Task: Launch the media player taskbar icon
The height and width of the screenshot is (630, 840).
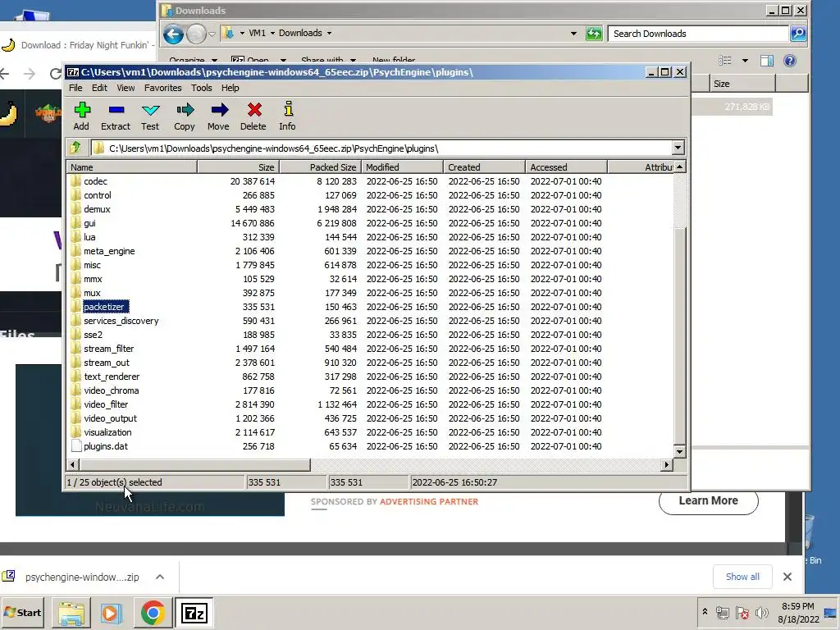Action: tap(112, 613)
